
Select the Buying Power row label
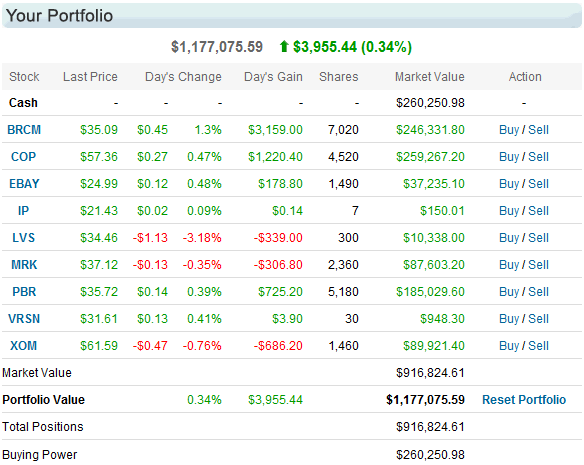point(39,455)
